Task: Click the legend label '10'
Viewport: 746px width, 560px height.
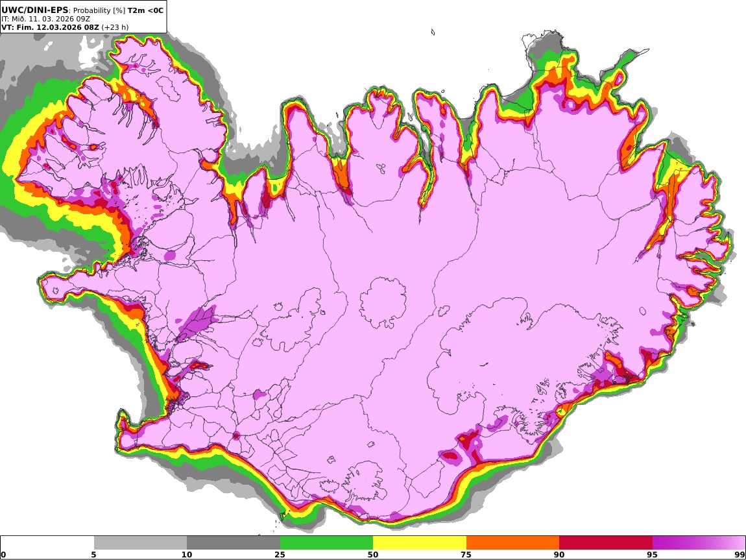Action: tap(187, 554)
